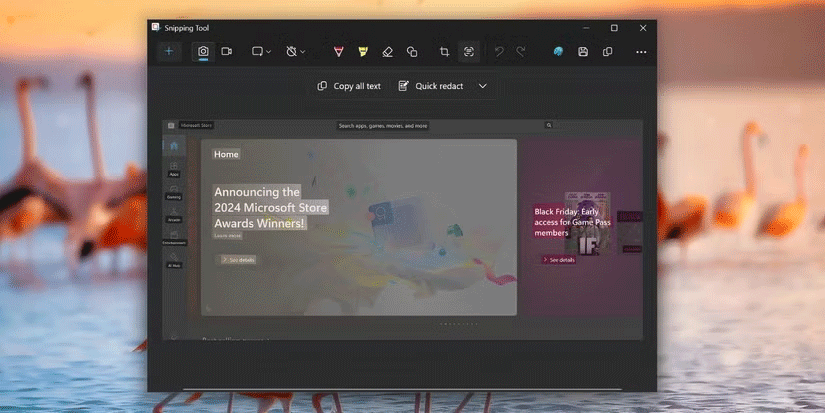Save the snip with the floppy disk icon
This screenshot has width=825, height=413.
[x=582, y=52]
